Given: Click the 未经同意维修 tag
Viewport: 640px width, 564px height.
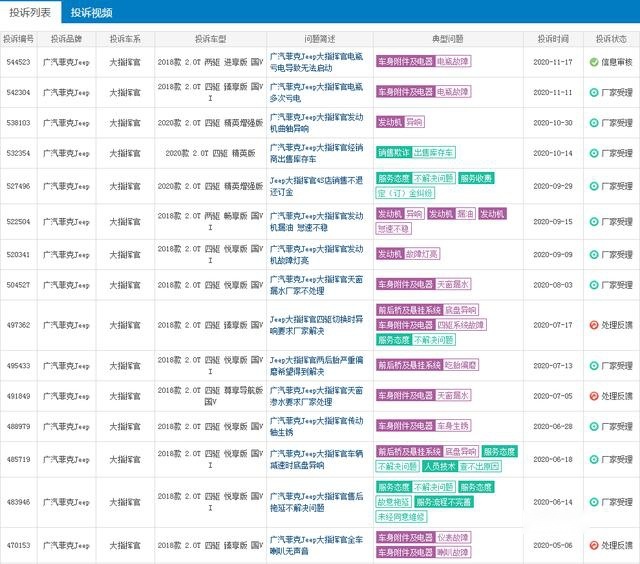Looking at the screenshot, I should tap(401, 517).
